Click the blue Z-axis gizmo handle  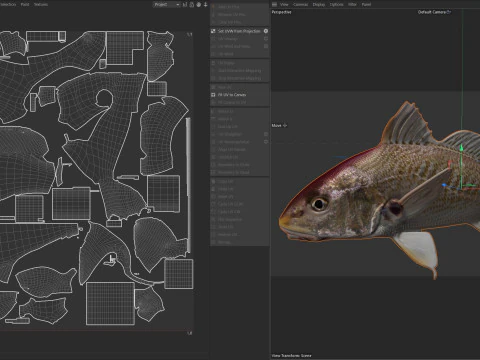tap(444, 185)
